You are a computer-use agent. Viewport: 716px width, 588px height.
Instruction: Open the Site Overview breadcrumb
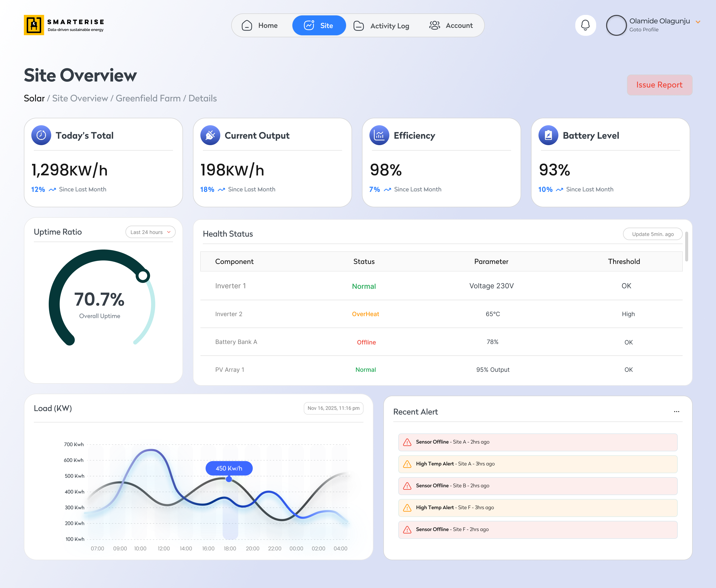(80, 99)
